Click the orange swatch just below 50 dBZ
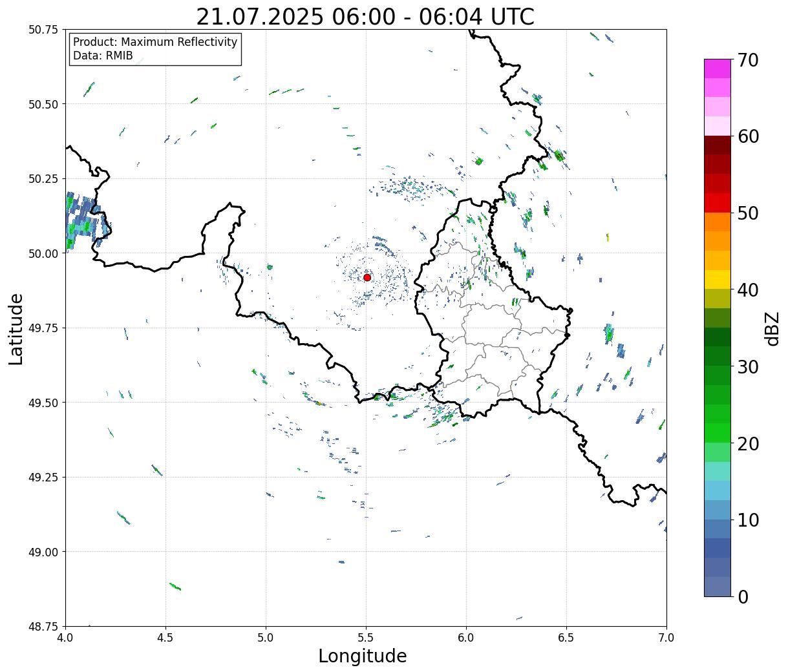This screenshot has width=788, height=672. click(718, 222)
